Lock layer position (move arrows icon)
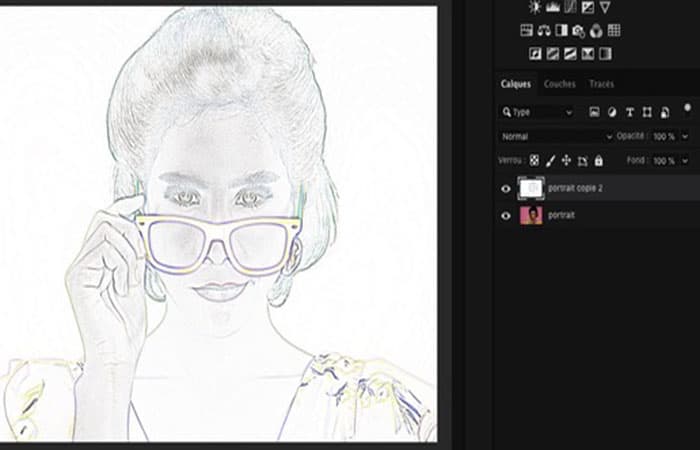The image size is (700, 450). [567, 160]
